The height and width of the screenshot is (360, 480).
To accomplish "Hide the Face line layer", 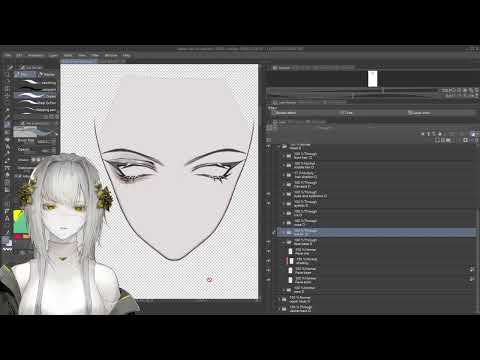I will pyautogui.click(x=269, y=251).
